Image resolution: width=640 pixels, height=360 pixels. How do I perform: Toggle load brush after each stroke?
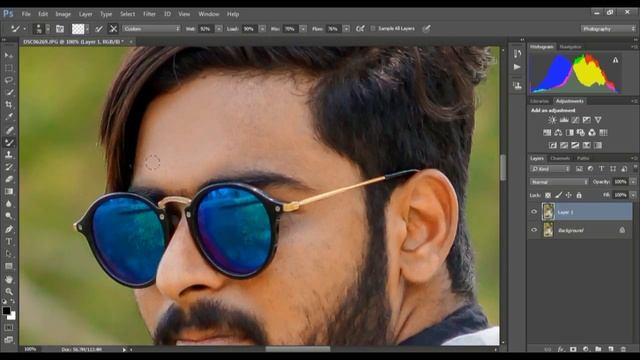point(99,29)
